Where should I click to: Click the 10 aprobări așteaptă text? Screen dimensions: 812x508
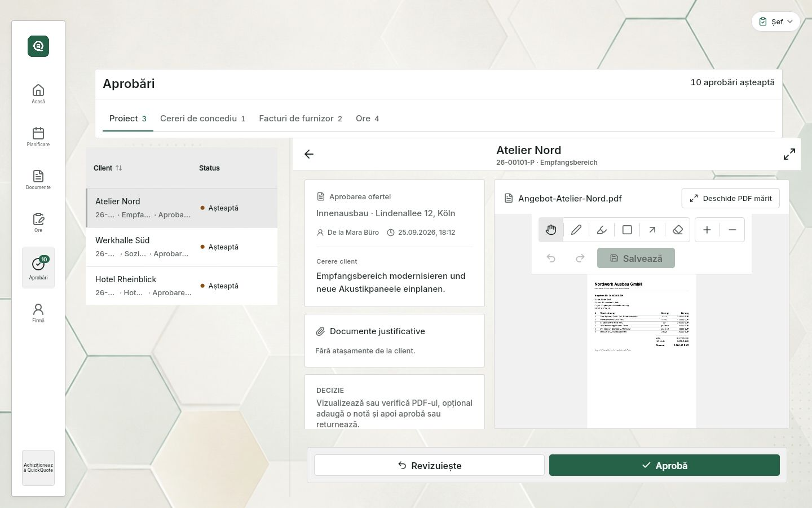click(x=732, y=82)
